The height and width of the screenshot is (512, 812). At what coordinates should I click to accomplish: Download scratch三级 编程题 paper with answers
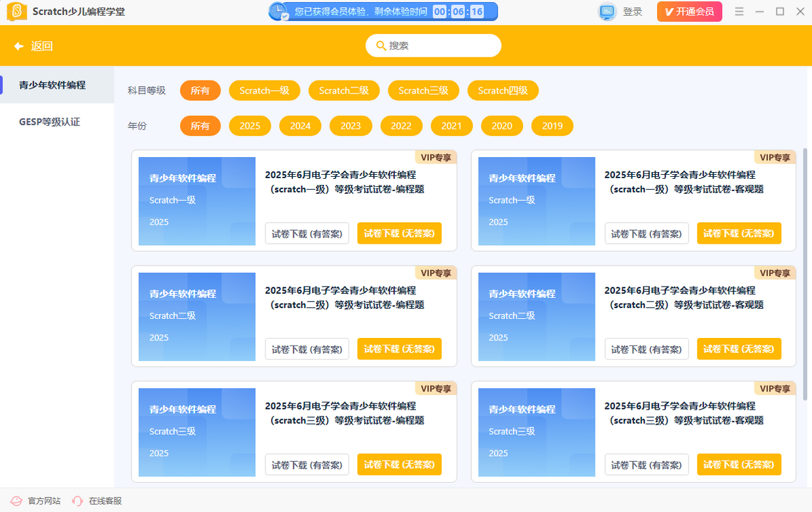click(307, 465)
